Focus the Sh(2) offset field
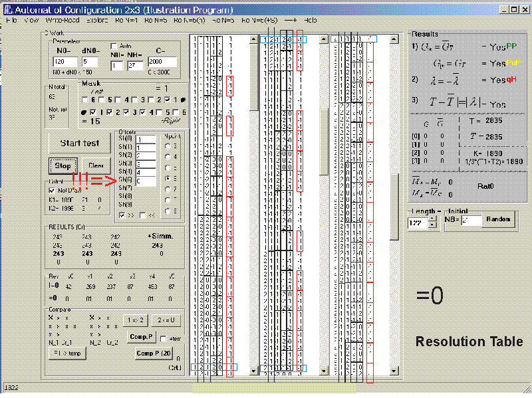This screenshot has width=532, height=398. [146, 156]
